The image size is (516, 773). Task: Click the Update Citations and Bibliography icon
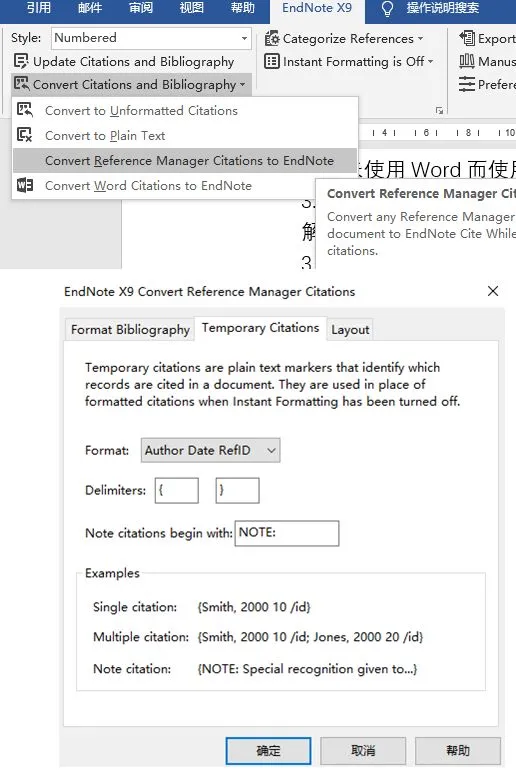point(21,61)
